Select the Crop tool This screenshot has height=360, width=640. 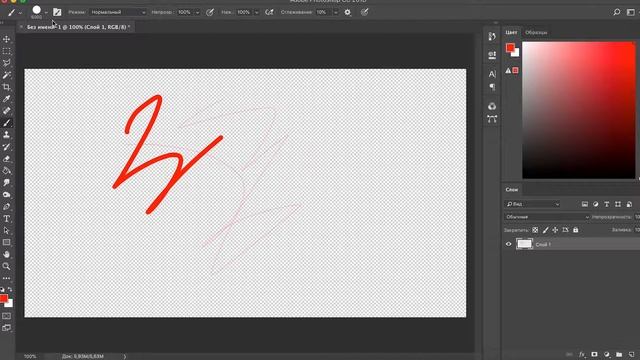point(7,87)
